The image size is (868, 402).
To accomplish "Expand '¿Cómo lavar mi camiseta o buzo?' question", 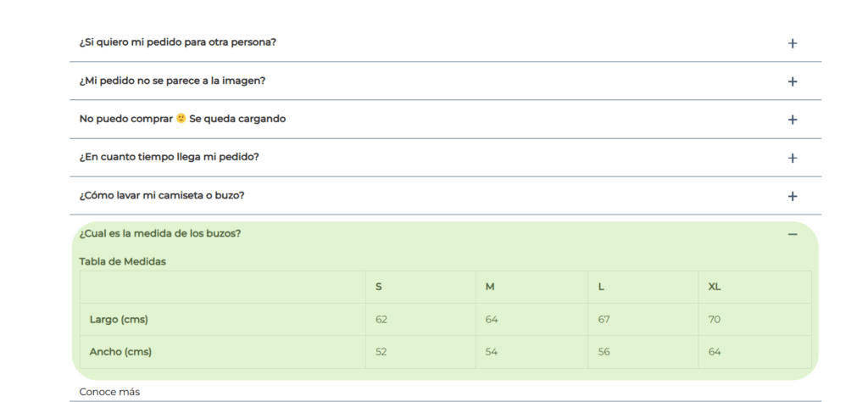I will pos(446,195).
